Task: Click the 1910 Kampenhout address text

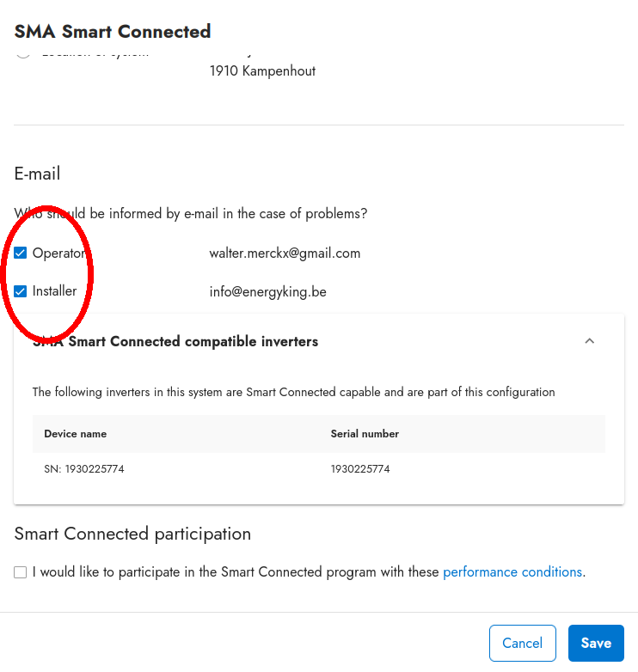Action: point(262,71)
